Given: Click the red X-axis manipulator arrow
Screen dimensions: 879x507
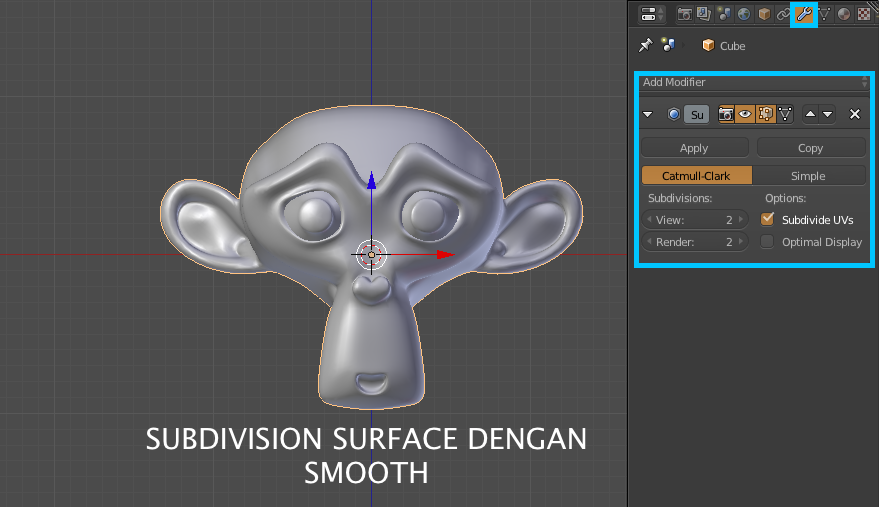Looking at the screenshot, I should (x=446, y=255).
